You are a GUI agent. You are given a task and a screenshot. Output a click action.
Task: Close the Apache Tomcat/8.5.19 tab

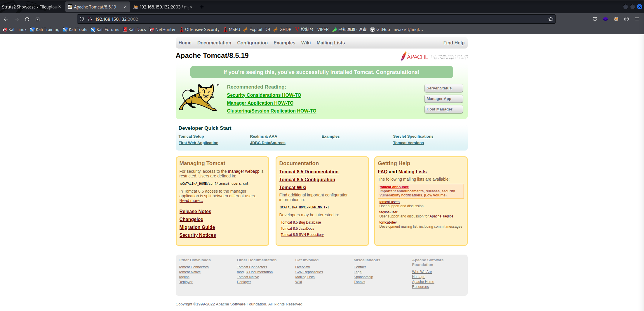coord(125,7)
